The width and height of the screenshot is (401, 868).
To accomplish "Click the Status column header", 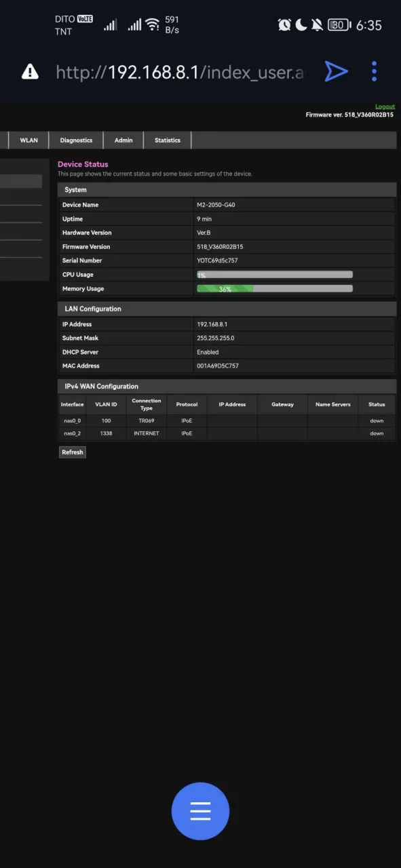I will [x=377, y=404].
